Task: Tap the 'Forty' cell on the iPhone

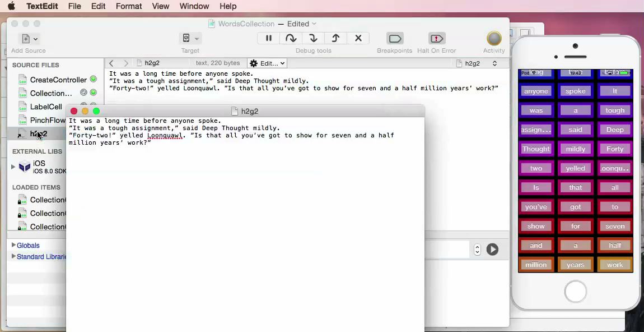Action: click(615, 149)
